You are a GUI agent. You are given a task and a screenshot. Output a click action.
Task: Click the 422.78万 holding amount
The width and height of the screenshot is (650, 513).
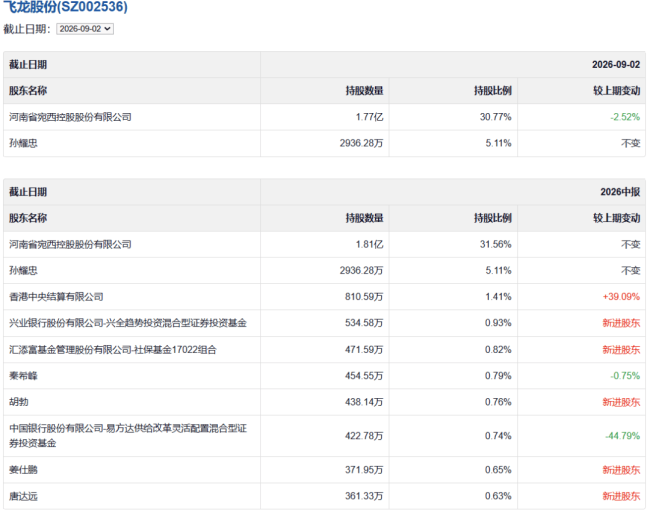point(364,436)
